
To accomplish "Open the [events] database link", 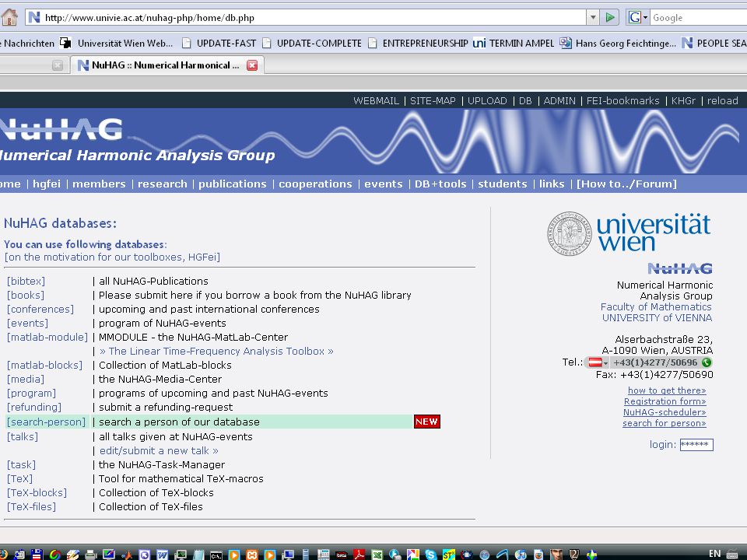I will tap(27, 323).
